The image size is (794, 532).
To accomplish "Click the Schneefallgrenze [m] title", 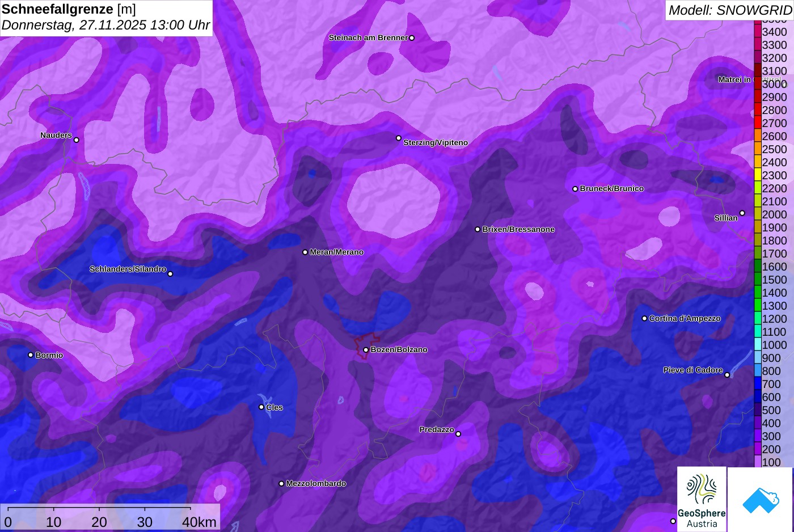I will pyautogui.click(x=69, y=9).
